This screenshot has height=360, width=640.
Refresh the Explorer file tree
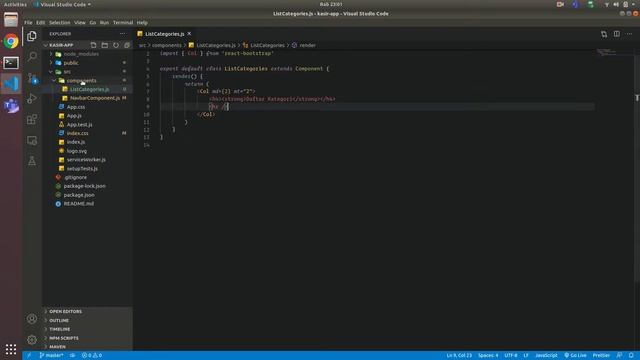pyautogui.click(x=116, y=45)
